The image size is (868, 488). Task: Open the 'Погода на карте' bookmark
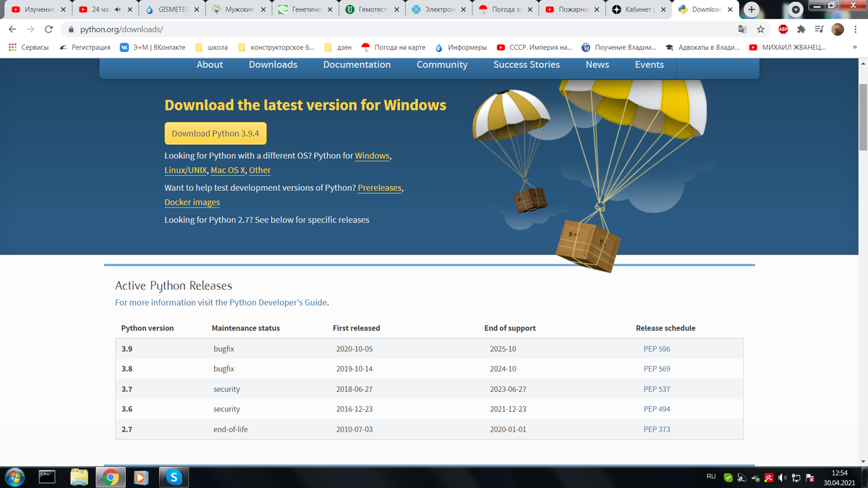pos(393,47)
